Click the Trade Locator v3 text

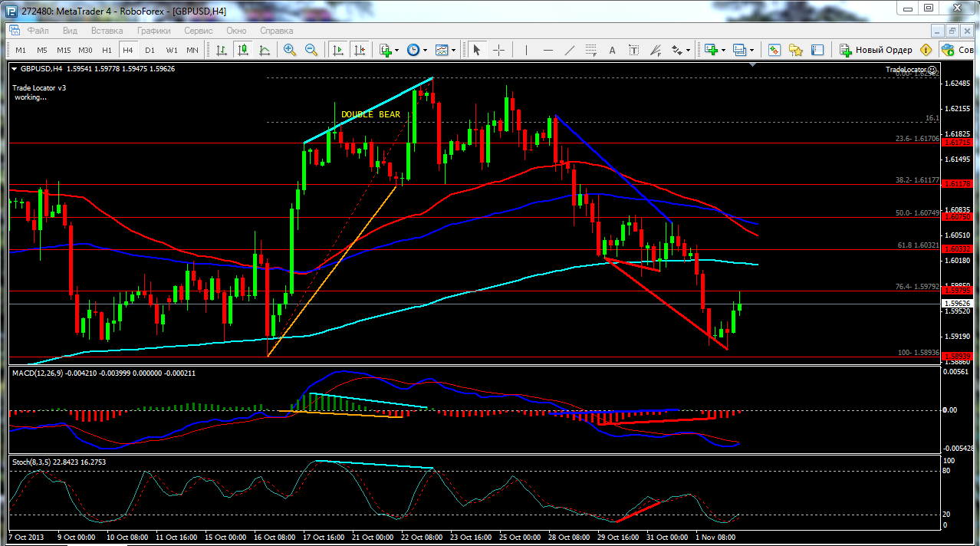point(39,87)
